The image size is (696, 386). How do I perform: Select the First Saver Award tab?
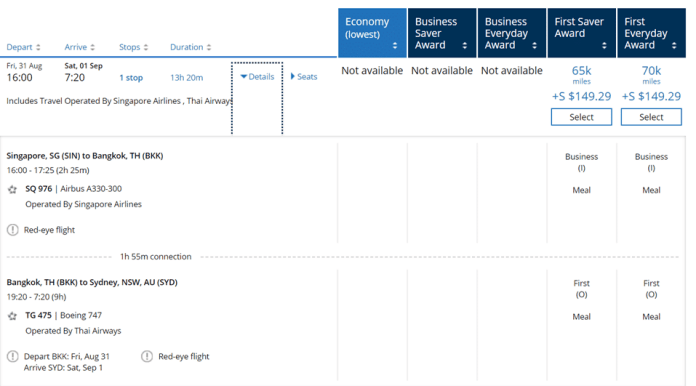click(x=581, y=33)
